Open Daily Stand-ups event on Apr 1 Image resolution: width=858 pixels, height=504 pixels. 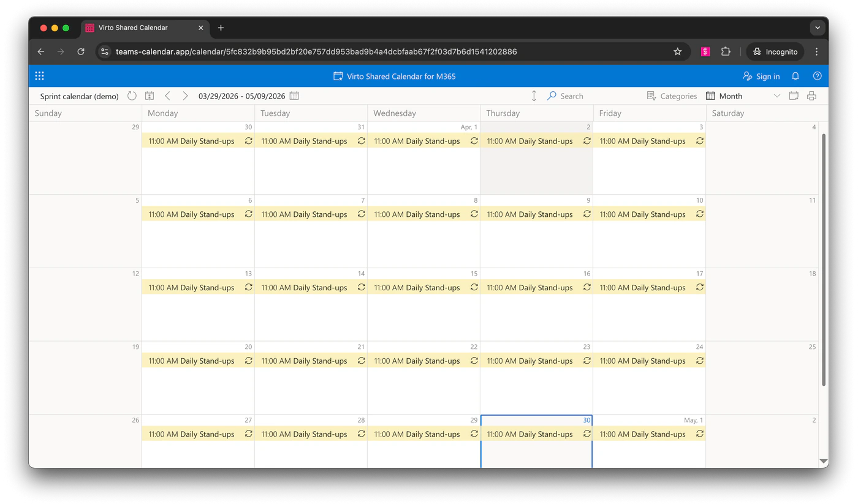coord(423,141)
